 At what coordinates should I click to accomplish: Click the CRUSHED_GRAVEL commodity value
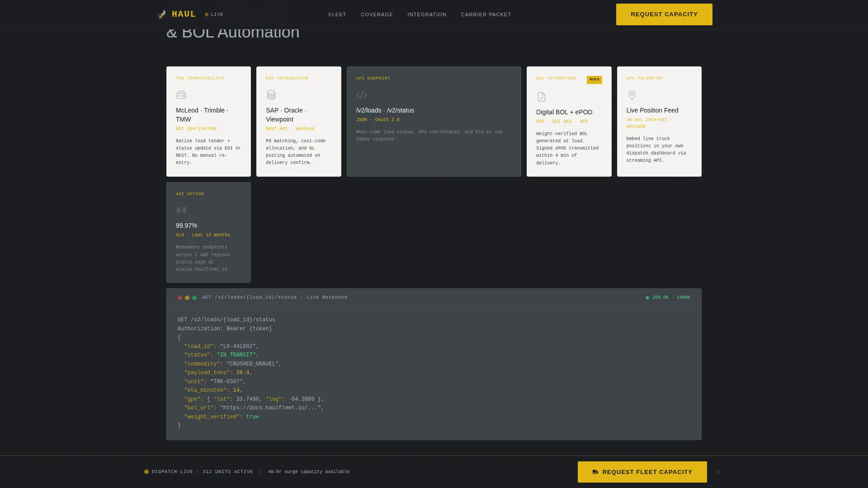253,364
